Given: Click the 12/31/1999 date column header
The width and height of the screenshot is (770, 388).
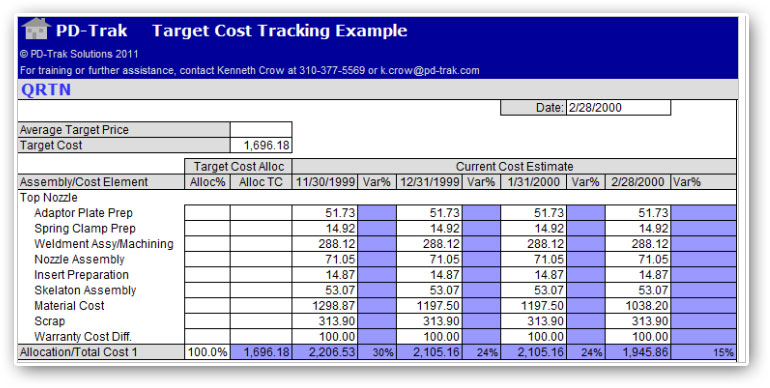Looking at the screenshot, I should (x=430, y=182).
